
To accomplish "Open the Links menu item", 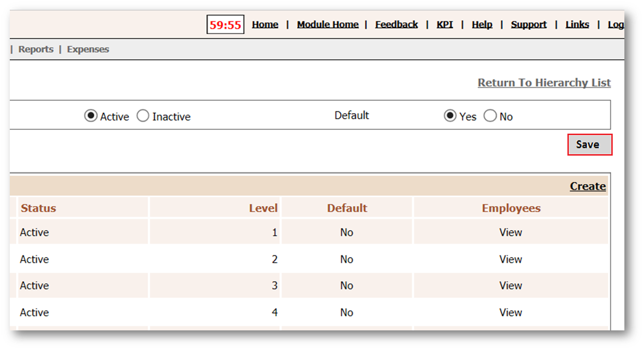I will click(x=577, y=25).
